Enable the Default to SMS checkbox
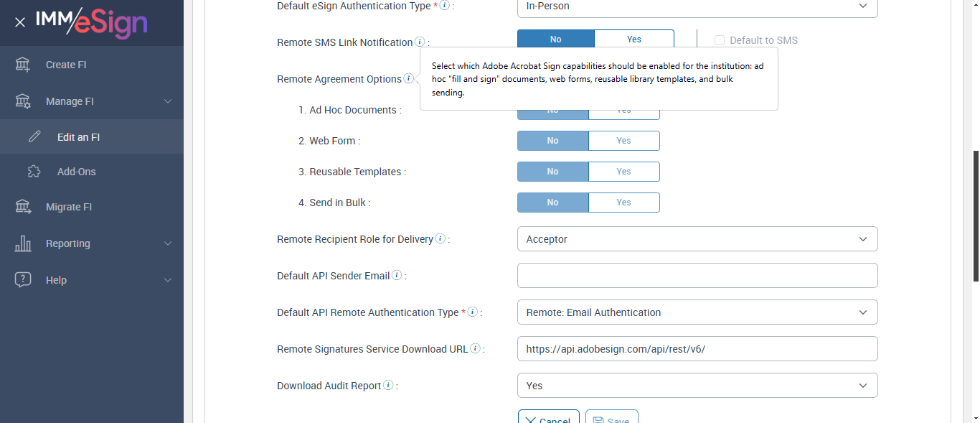The width and height of the screenshot is (980, 423). pyautogui.click(x=720, y=40)
